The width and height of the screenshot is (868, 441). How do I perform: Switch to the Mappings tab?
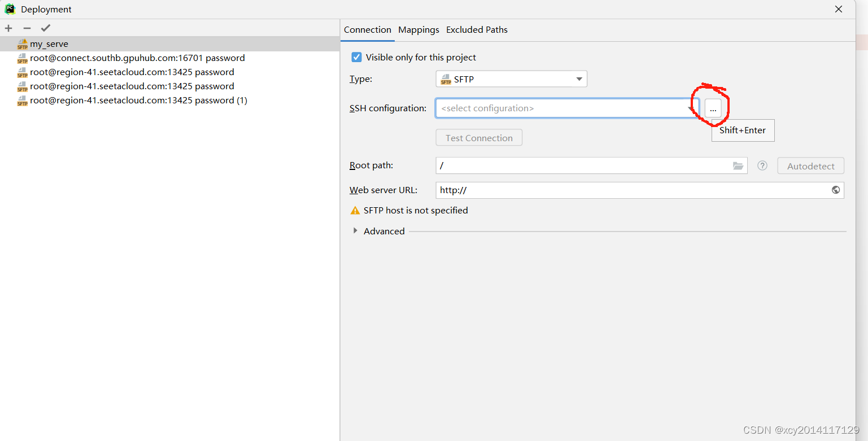418,29
